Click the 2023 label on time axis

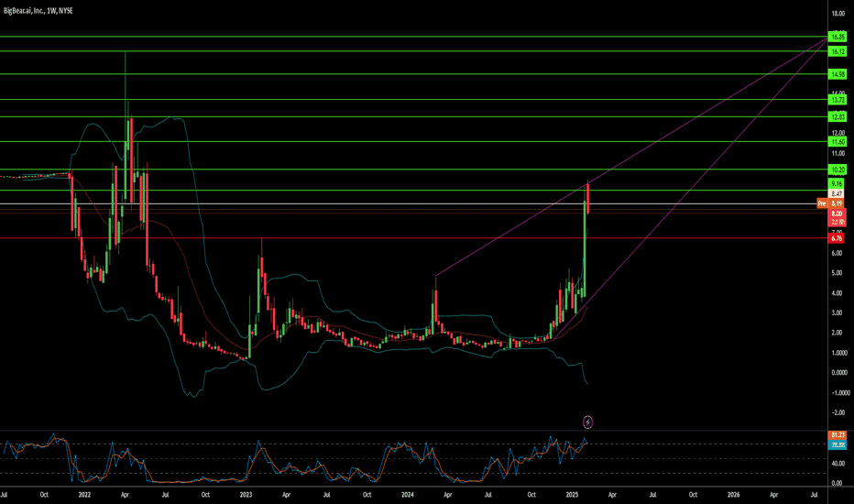[x=246, y=495]
